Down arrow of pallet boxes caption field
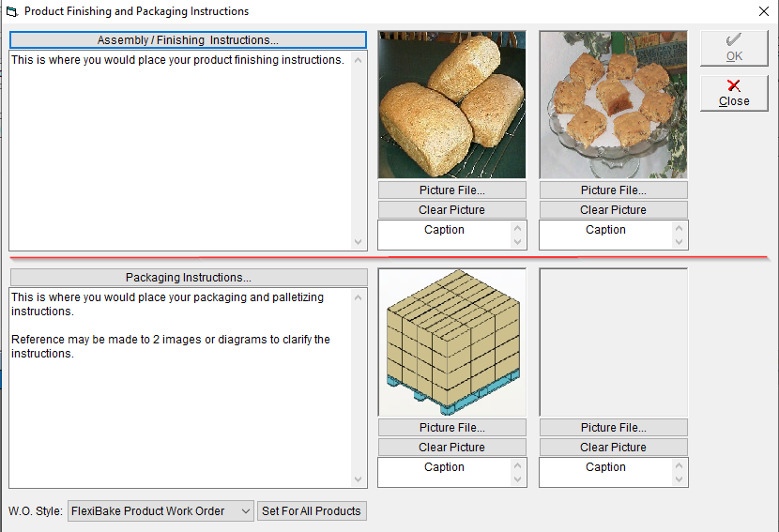This screenshot has width=779, height=532. click(518, 479)
